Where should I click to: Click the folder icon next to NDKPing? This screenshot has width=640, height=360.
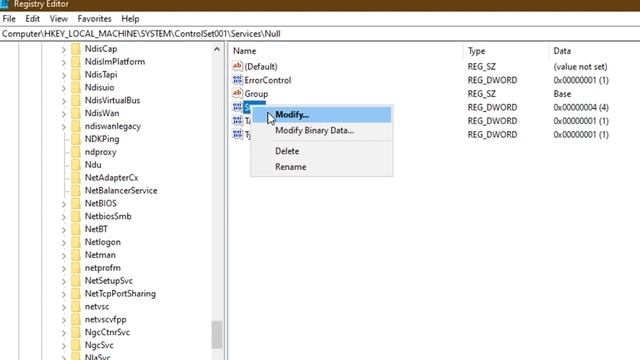coord(76,139)
